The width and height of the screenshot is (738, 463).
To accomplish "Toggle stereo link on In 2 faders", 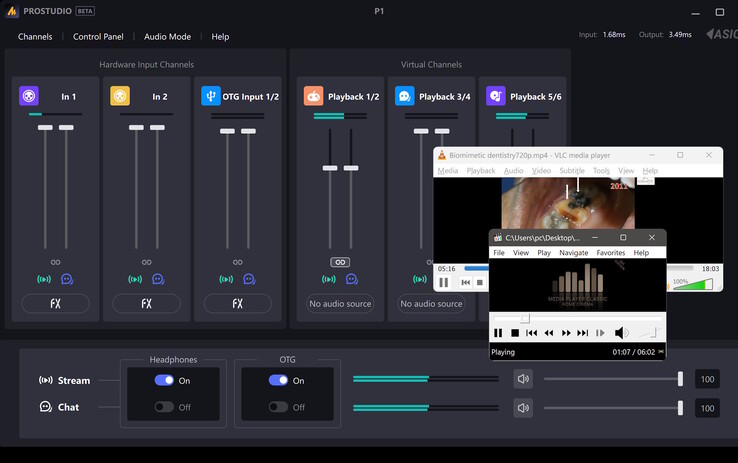I will point(146,262).
